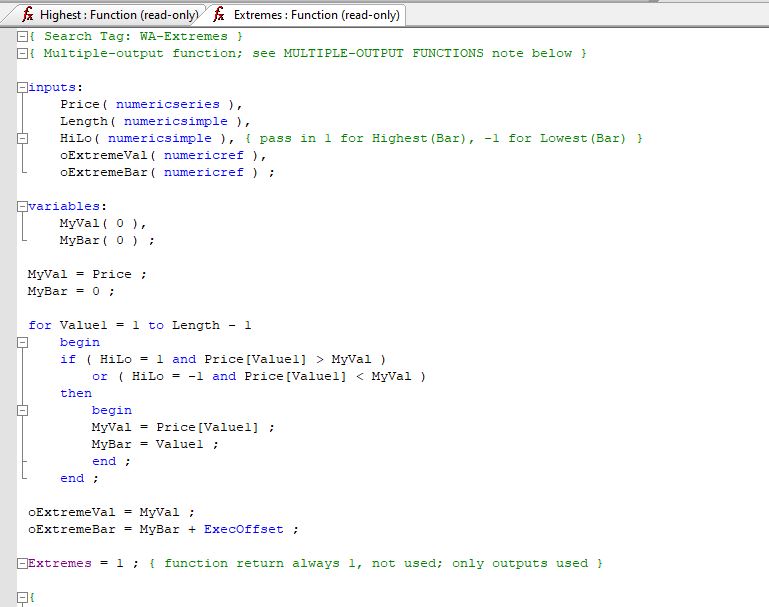The width and height of the screenshot is (769, 607).
Task: Click the 'for' loop keyword
Action: click(x=39, y=325)
